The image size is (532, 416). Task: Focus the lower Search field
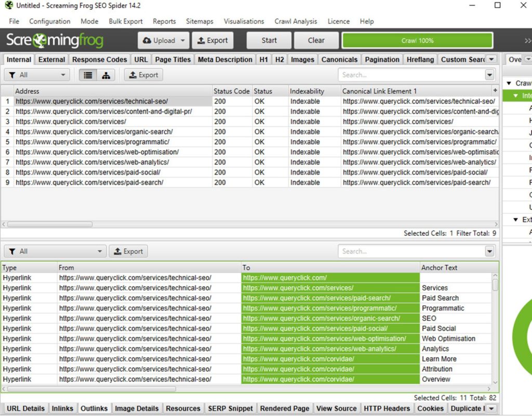point(412,251)
